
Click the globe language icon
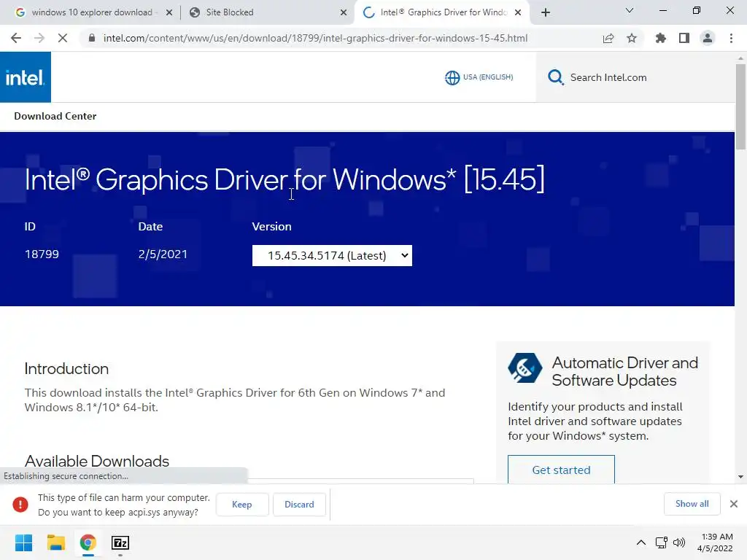[452, 77]
